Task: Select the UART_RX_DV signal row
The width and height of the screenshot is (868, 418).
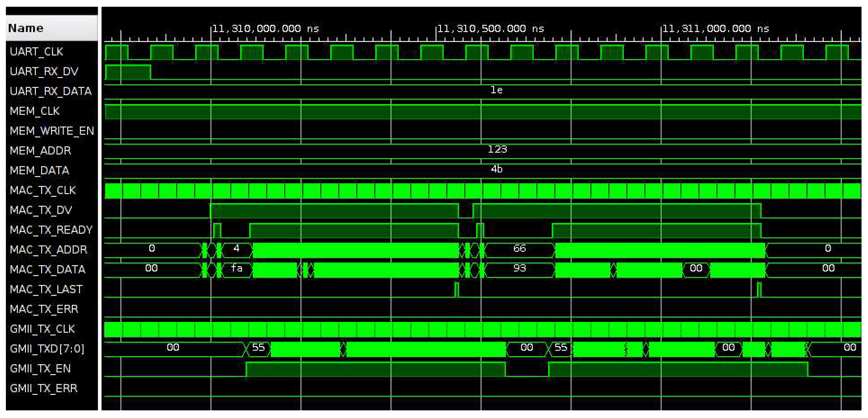Action: tap(44, 71)
